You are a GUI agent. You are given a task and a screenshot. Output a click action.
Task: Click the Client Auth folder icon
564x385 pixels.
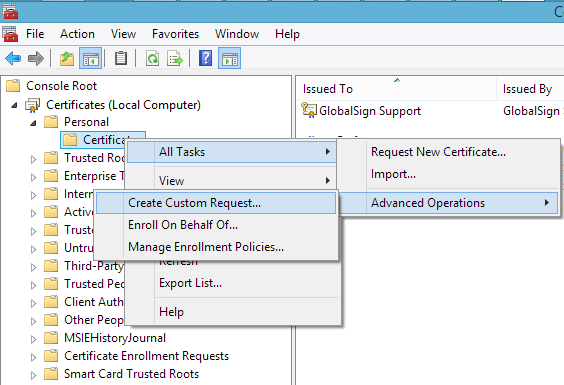pos(51,302)
